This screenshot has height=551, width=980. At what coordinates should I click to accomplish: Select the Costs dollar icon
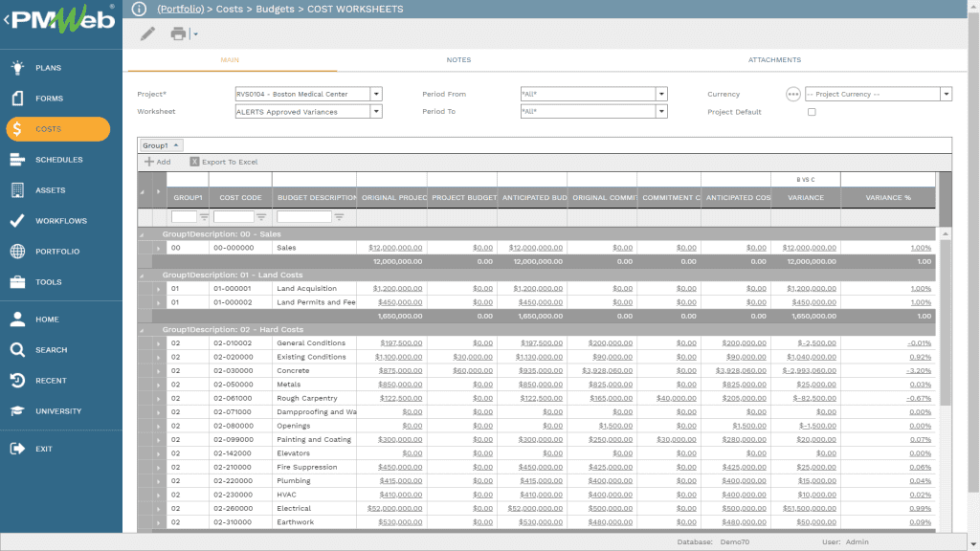pos(17,129)
